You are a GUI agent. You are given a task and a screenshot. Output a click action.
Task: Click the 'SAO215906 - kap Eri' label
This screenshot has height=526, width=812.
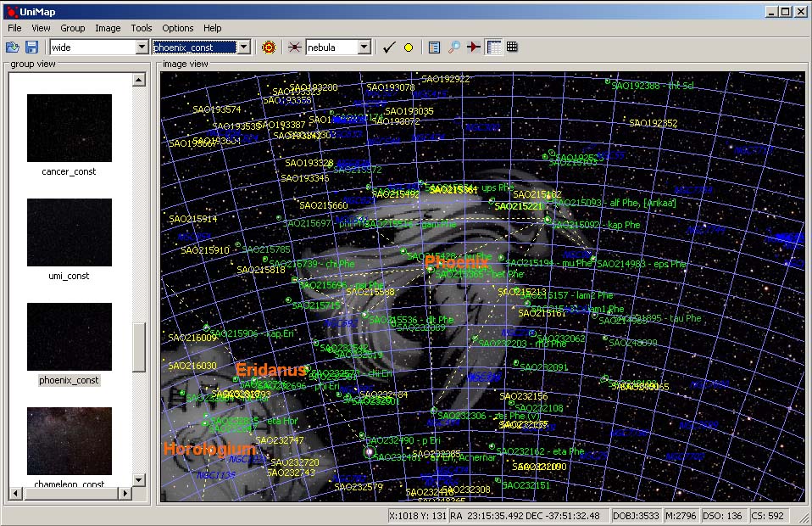[x=252, y=333]
